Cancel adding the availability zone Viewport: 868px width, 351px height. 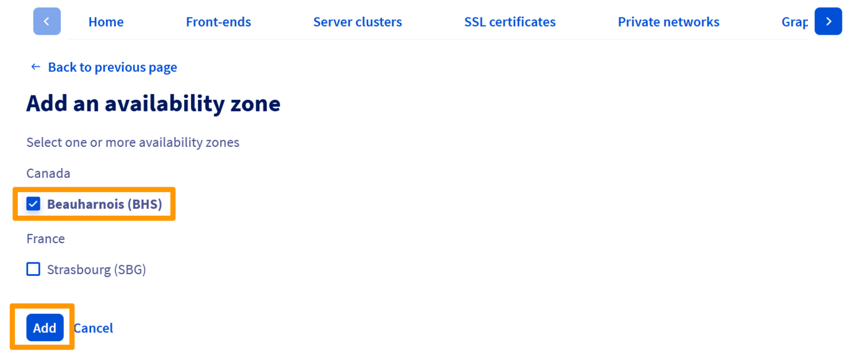coord(93,328)
